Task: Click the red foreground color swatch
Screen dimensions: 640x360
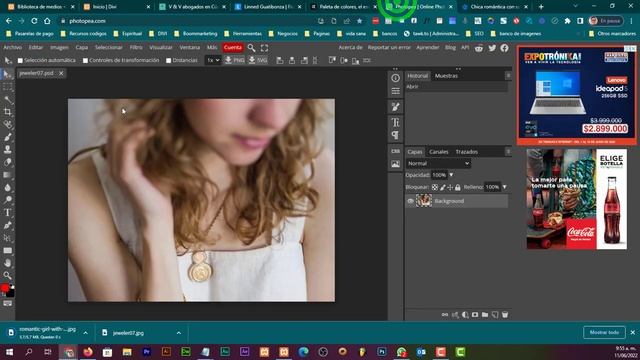Action: [5, 288]
